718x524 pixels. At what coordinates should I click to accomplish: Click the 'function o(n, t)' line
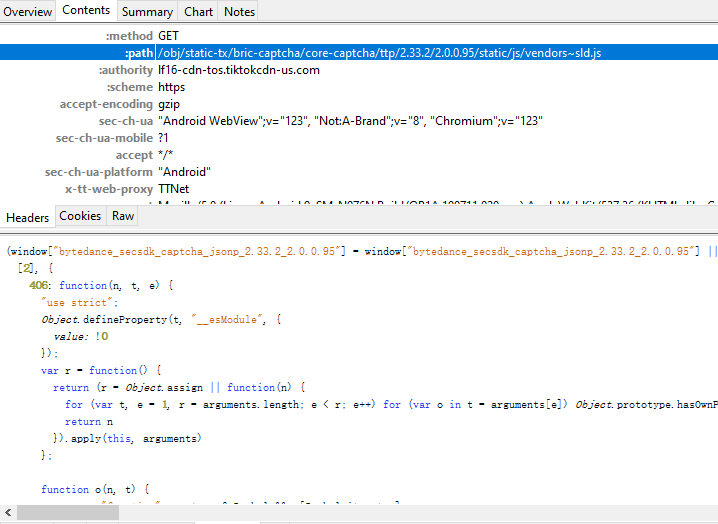coord(95,489)
